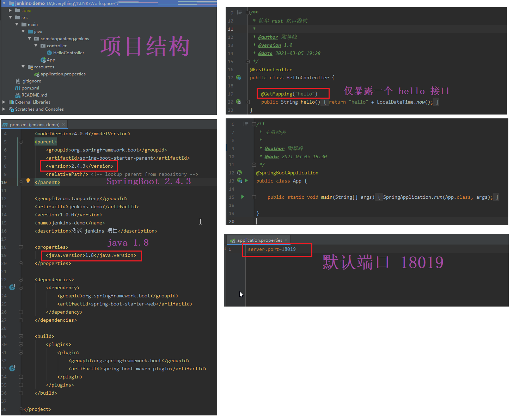Open HelloController file in project tree
This screenshot has width=514, height=420.
pyautogui.click(x=69, y=53)
